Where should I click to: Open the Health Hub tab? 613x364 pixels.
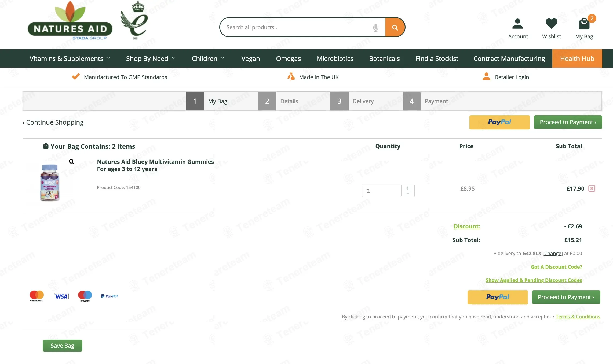point(577,58)
